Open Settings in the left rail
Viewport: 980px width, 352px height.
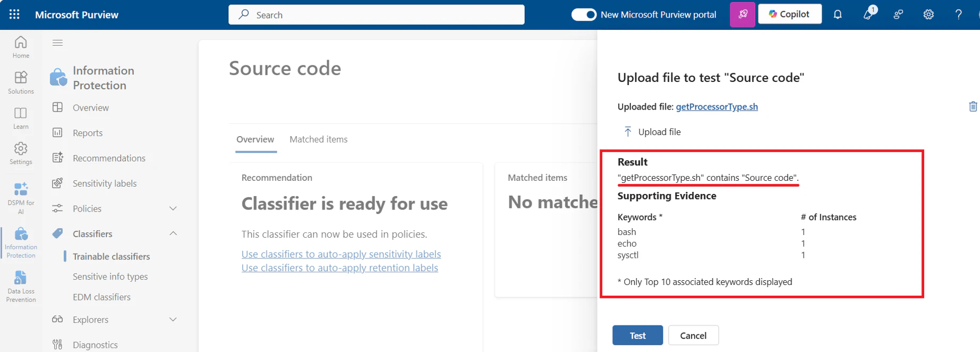click(x=21, y=153)
